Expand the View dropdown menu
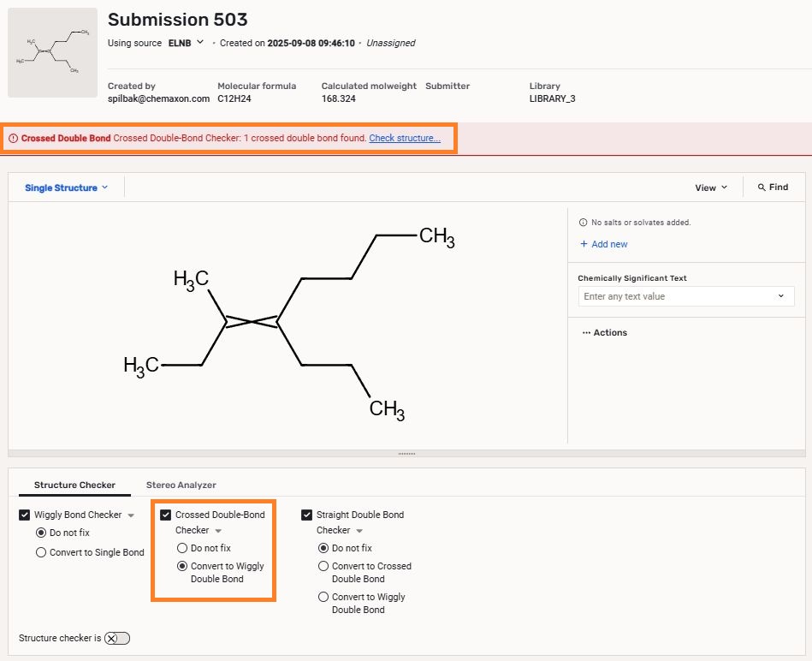Image resolution: width=812 pixels, height=661 pixels. pos(711,188)
